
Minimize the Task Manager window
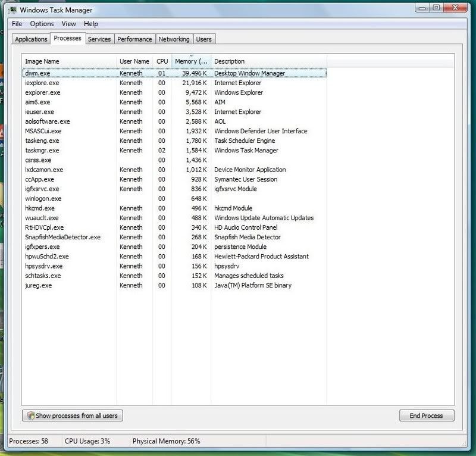click(x=422, y=8)
